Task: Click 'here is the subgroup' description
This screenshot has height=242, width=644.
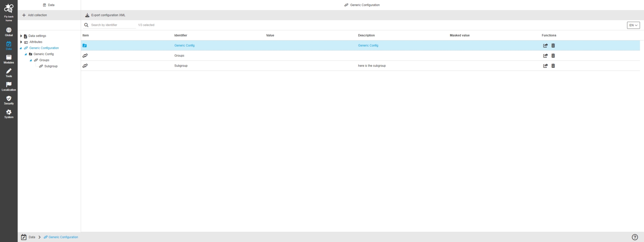Action: pos(372,66)
